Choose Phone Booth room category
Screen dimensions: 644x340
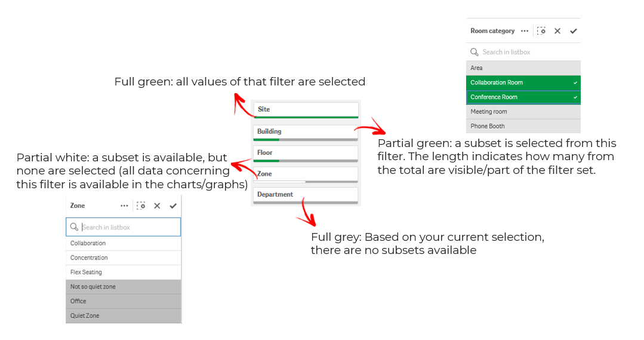(x=523, y=126)
